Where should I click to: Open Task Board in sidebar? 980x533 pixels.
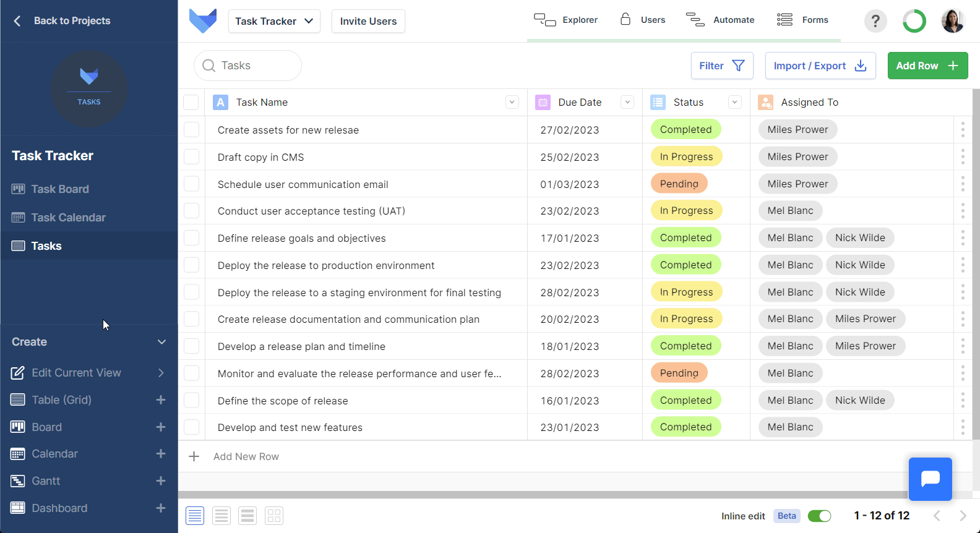pos(89,189)
